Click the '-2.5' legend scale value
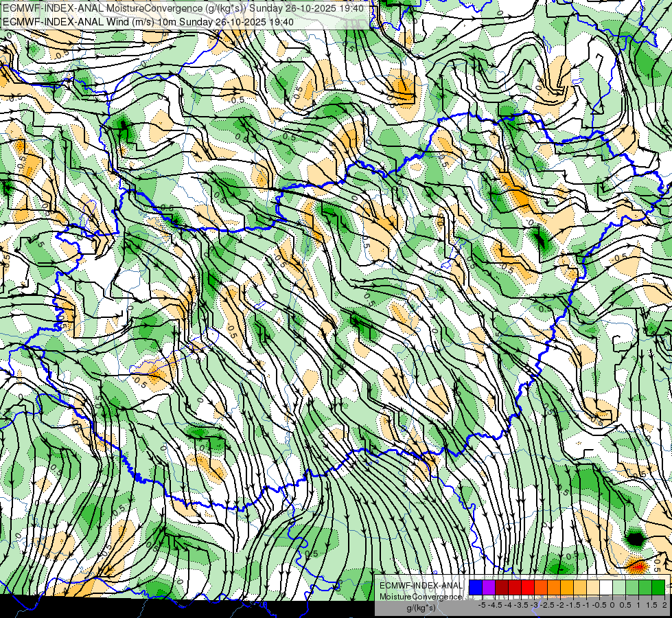This screenshot has height=618, width=672. (x=547, y=605)
